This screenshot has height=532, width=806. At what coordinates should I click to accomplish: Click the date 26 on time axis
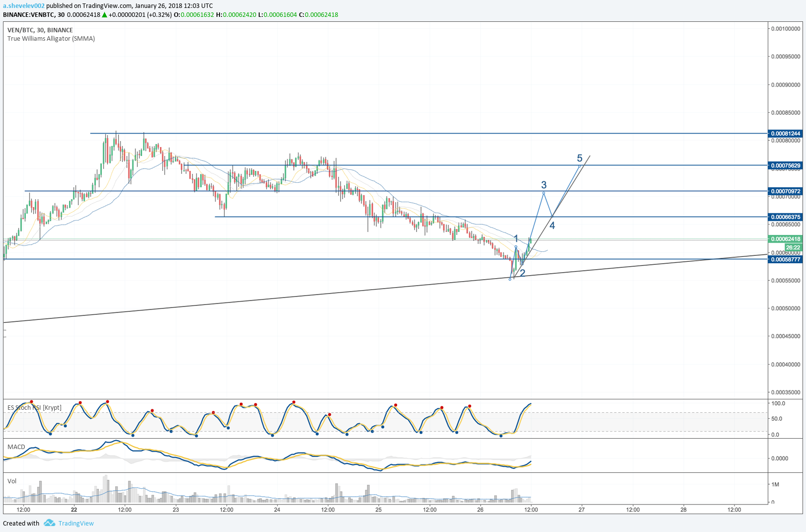click(480, 510)
